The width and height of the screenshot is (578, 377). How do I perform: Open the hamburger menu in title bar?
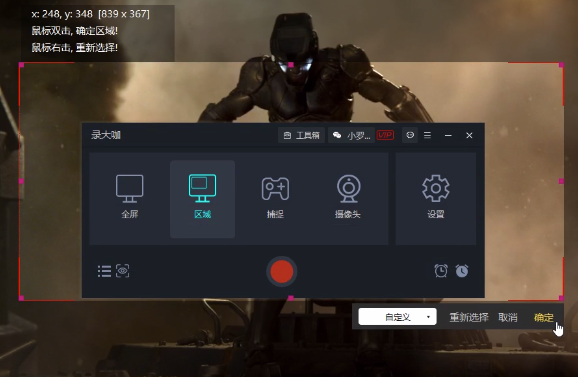(x=427, y=135)
